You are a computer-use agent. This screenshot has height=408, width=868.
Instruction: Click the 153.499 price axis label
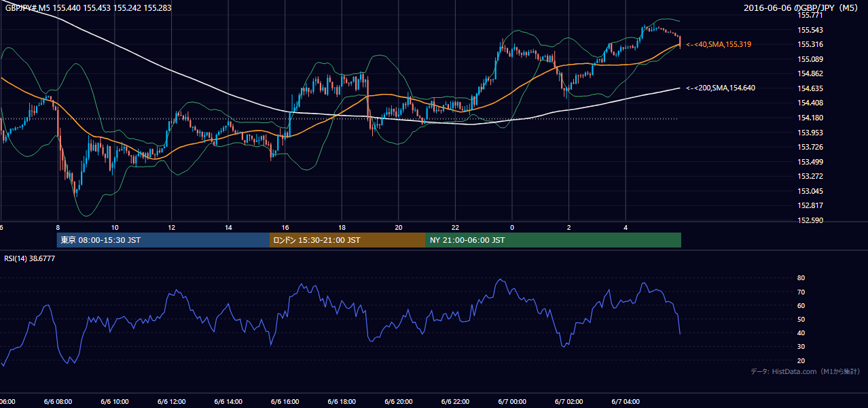pos(810,162)
